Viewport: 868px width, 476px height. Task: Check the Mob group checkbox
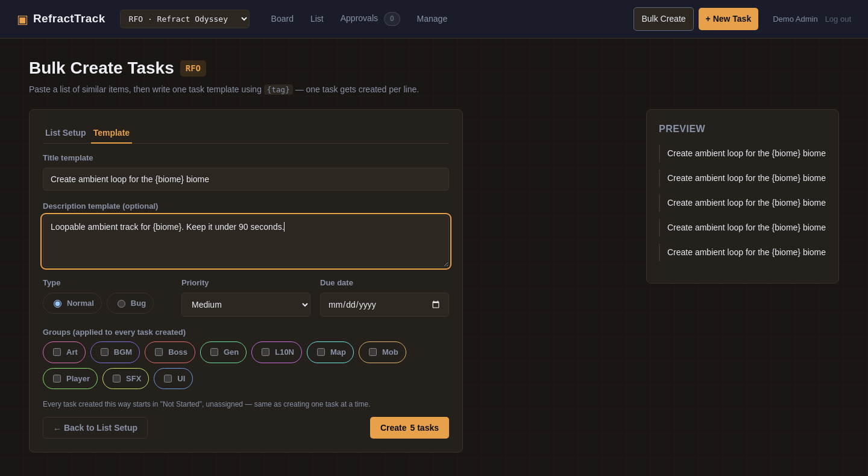[373, 352]
